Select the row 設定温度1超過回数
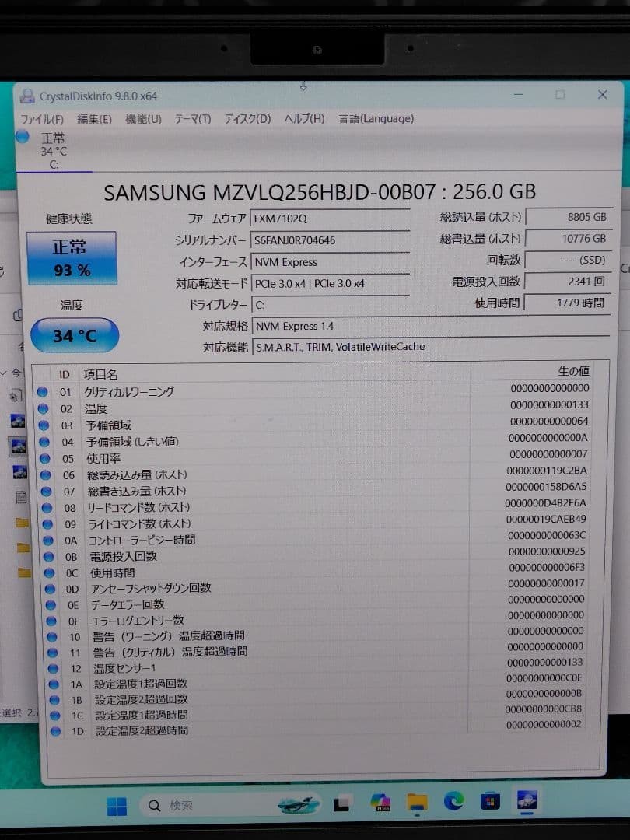This screenshot has width=630, height=840. click(x=317, y=681)
